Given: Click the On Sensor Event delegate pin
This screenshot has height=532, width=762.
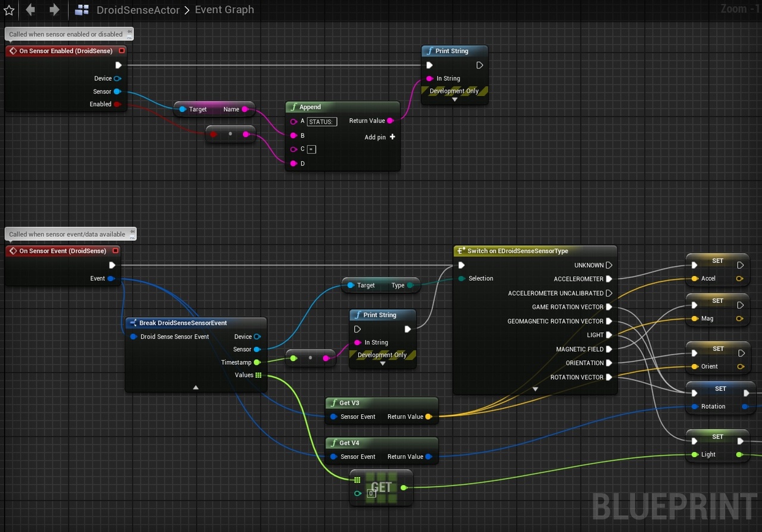Looking at the screenshot, I should click(x=116, y=251).
